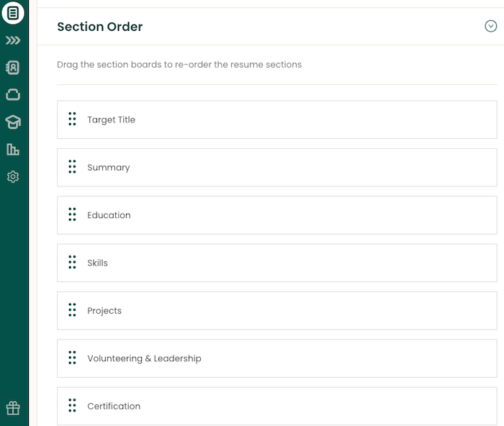Click the Target Title drag handle
The image size is (504, 426).
72,119
